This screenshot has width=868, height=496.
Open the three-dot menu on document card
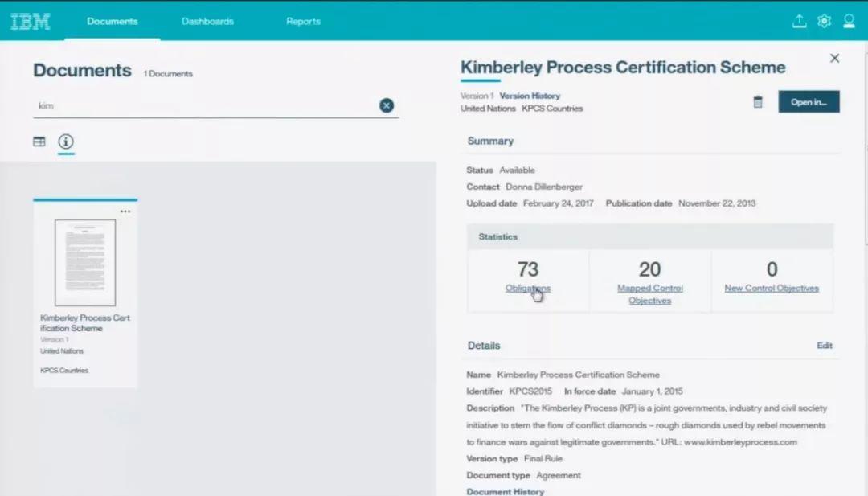pos(125,211)
